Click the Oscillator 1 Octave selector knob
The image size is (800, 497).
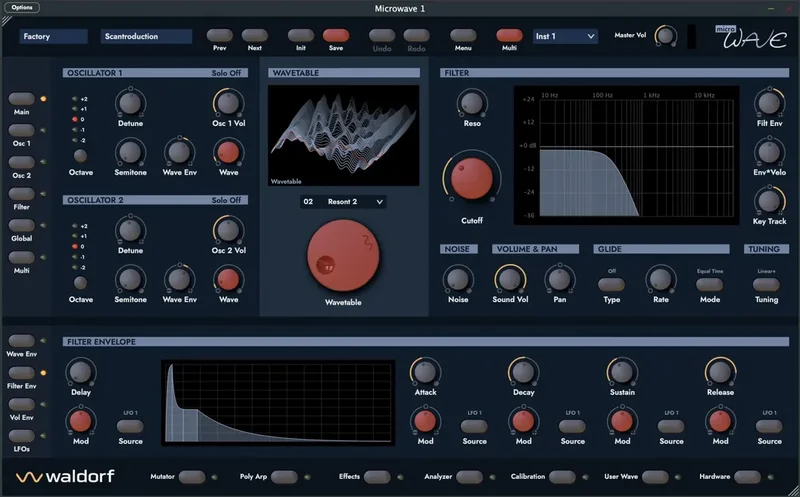click(80, 155)
